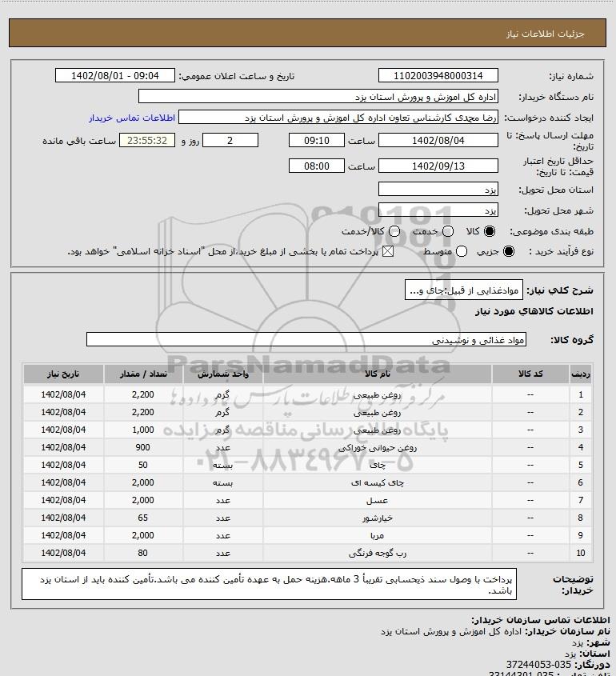Click quantity 50 in the چای row

pos(142,465)
